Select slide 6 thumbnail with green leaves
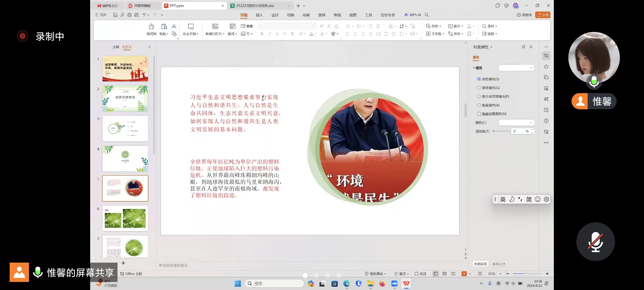 pyautogui.click(x=125, y=218)
